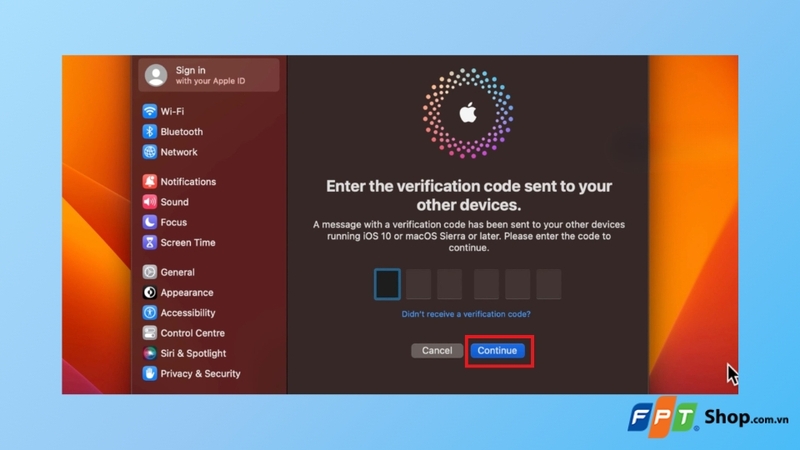Click Didn't receive a verification code link
Image resolution: width=800 pixels, height=450 pixels.
(466, 314)
